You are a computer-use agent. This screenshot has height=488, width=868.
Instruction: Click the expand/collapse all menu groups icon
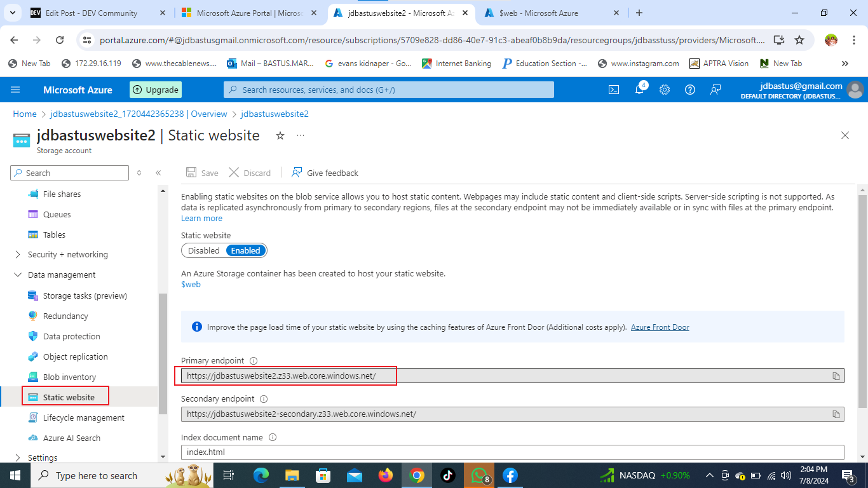coord(139,173)
